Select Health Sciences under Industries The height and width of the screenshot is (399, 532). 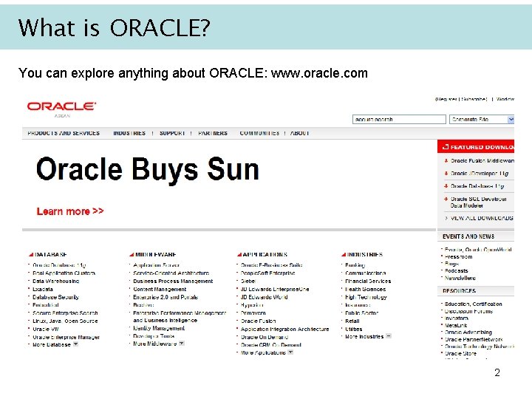366,290
